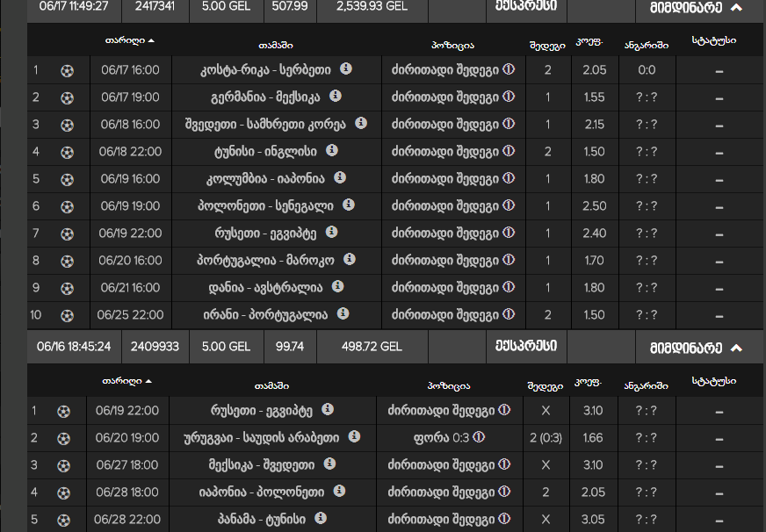Image resolution: width=766 pixels, height=532 pixels.
Task: Click odds 2.40 in first ticket რუსეთი - ეგვიპტე row
Action: pos(594,234)
